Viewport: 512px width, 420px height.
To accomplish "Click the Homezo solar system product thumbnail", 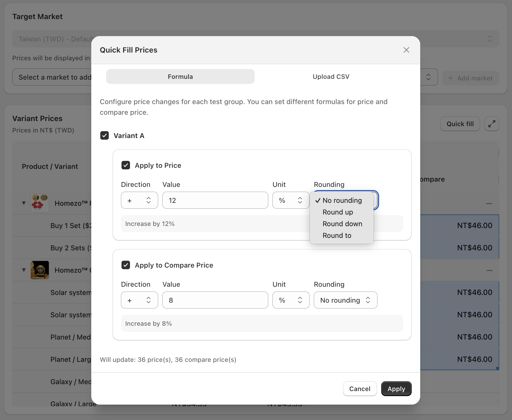I will (x=40, y=270).
